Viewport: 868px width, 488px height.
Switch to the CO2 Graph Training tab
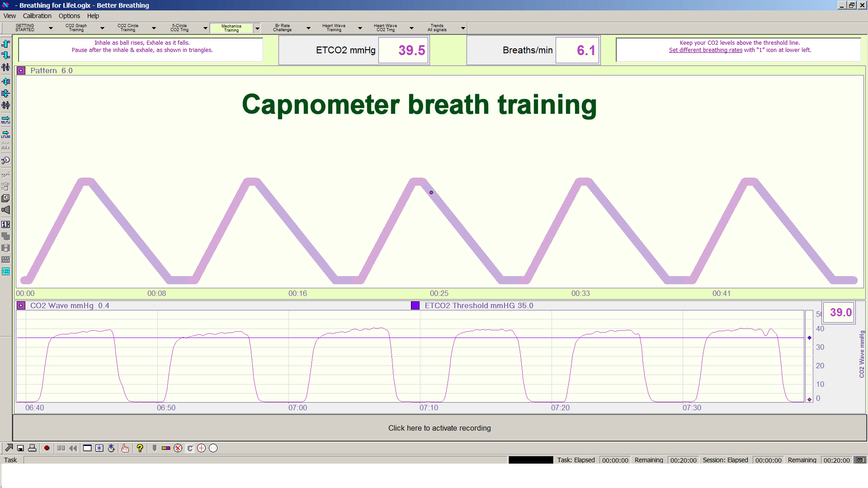tap(76, 28)
